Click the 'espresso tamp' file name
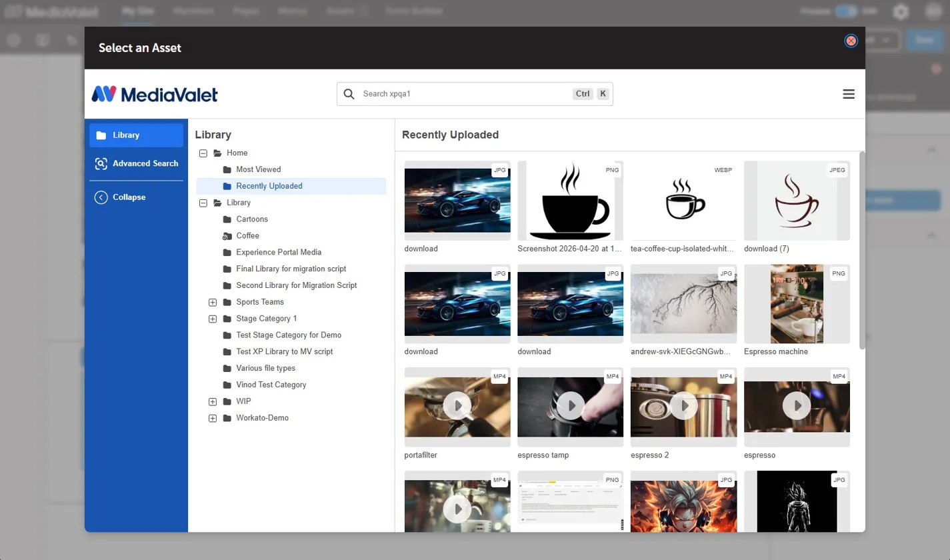 tap(543, 455)
